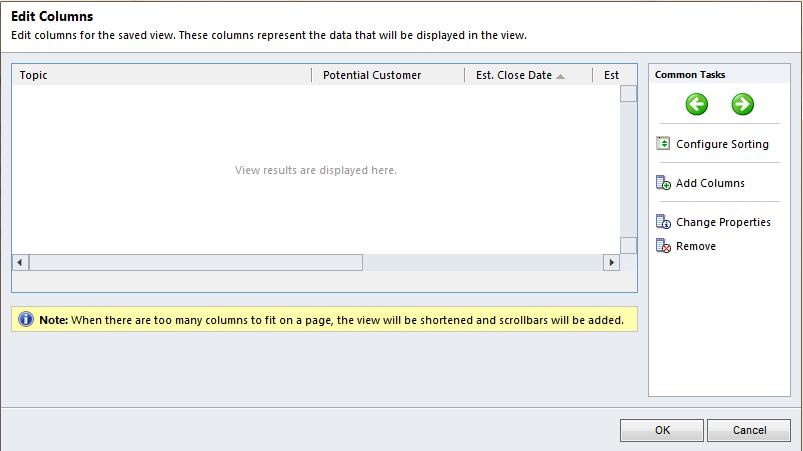
Task: Click the Change Properties icon
Action: pyautogui.click(x=663, y=222)
